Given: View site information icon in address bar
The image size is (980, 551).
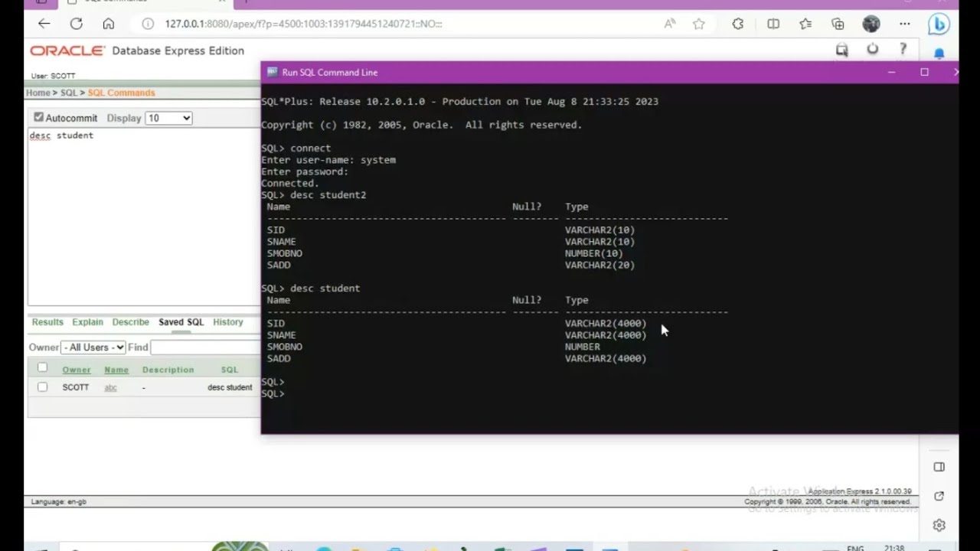Looking at the screenshot, I should click(148, 24).
